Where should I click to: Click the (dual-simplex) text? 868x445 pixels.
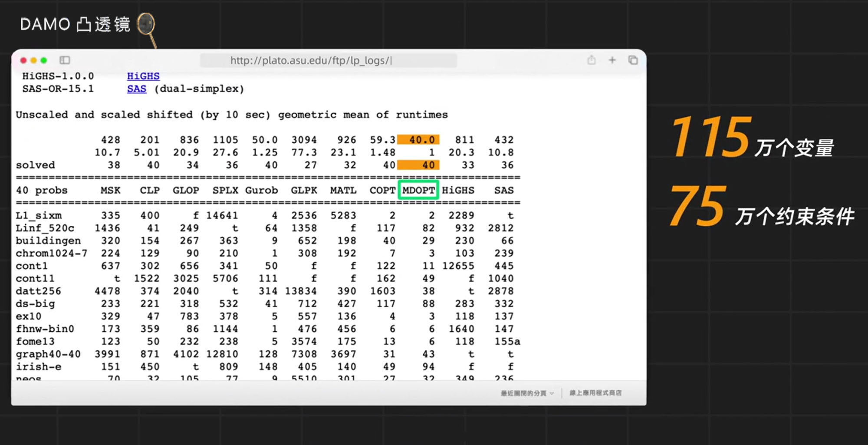[199, 89]
